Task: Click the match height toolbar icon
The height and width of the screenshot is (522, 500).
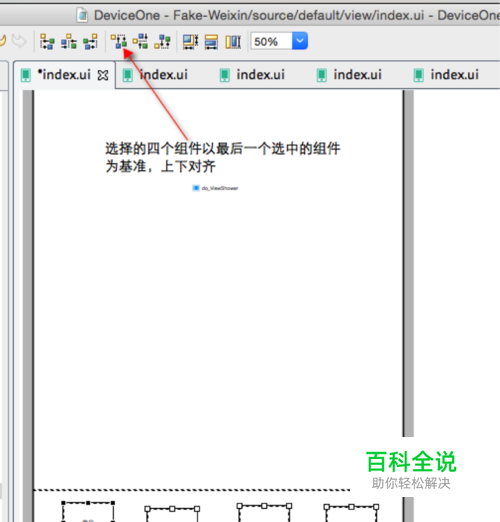Action: tap(233, 42)
